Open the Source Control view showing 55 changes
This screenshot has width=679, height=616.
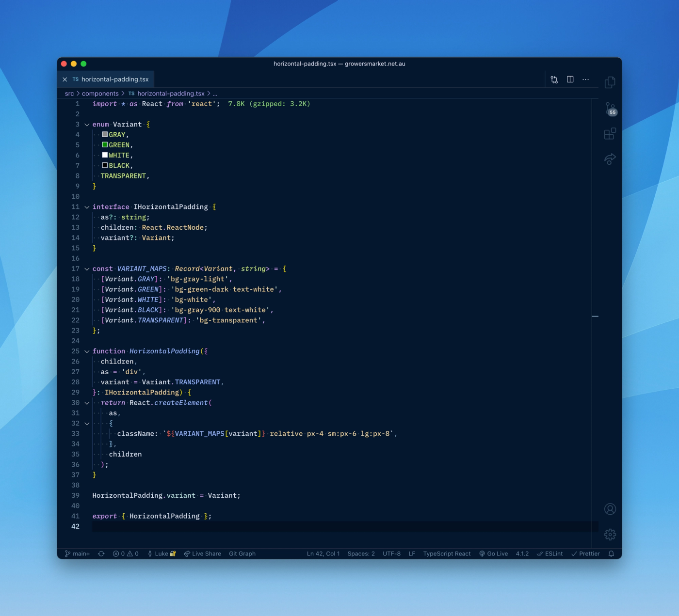pos(610,108)
